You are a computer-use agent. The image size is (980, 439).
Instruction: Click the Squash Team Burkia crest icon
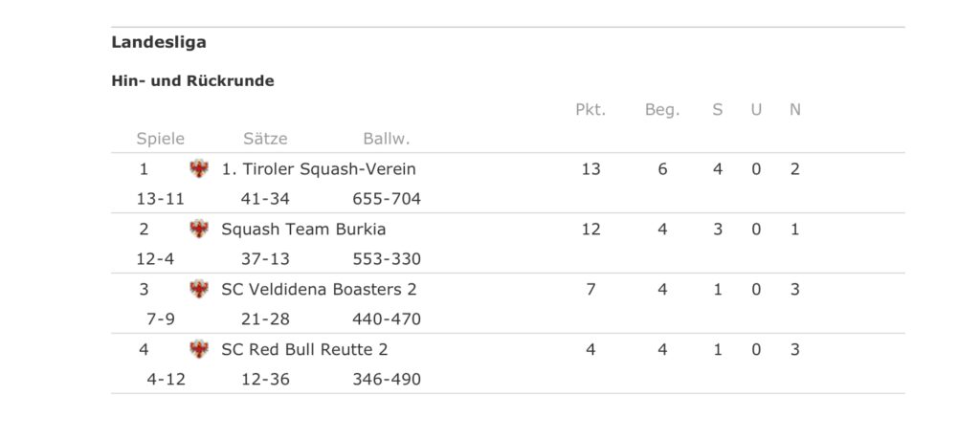tap(199, 230)
